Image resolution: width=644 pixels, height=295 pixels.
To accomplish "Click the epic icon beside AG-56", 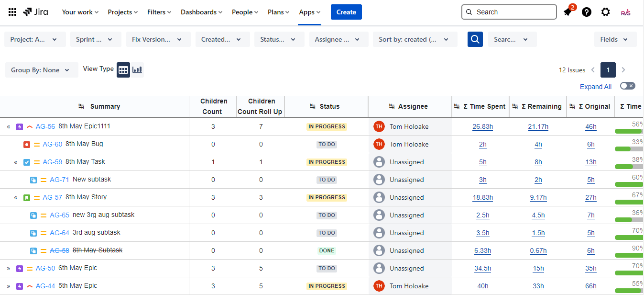I will pyautogui.click(x=19, y=126).
